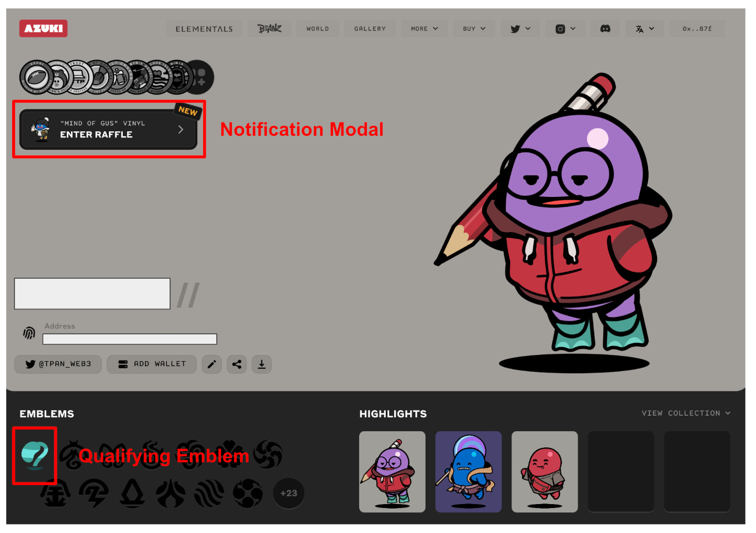Select the Ninja badge
Image resolution: width=756 pixels, height=533 pixels.
point(178,77)
